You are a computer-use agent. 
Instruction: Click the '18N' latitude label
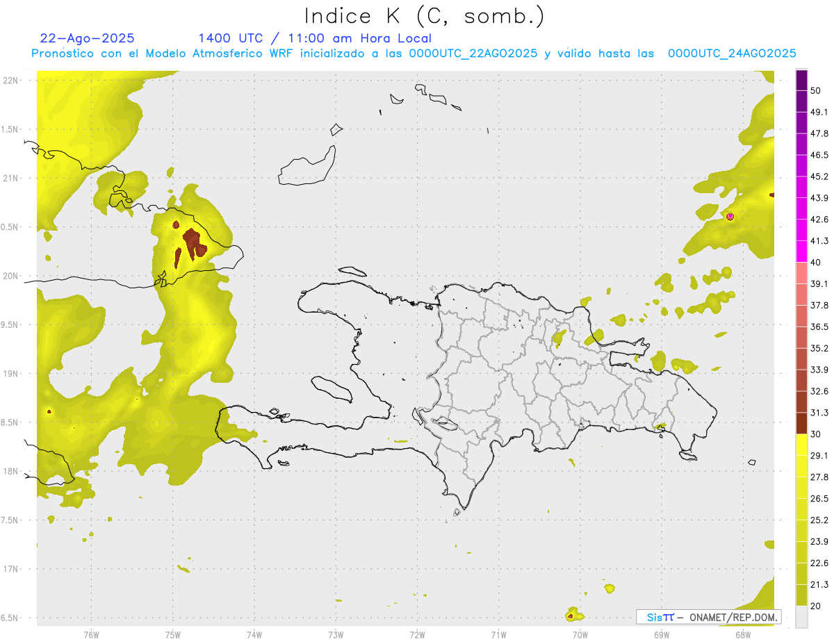(10, 472)
